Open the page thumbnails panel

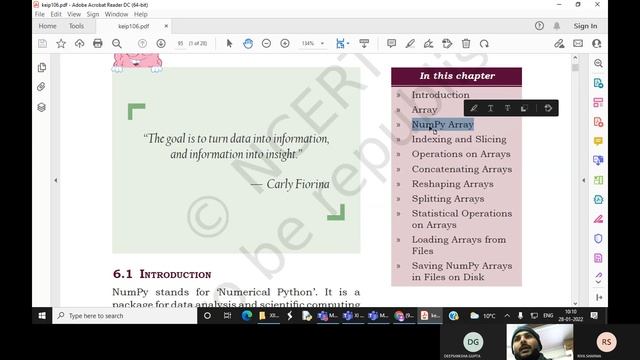(x=42, y=67)
